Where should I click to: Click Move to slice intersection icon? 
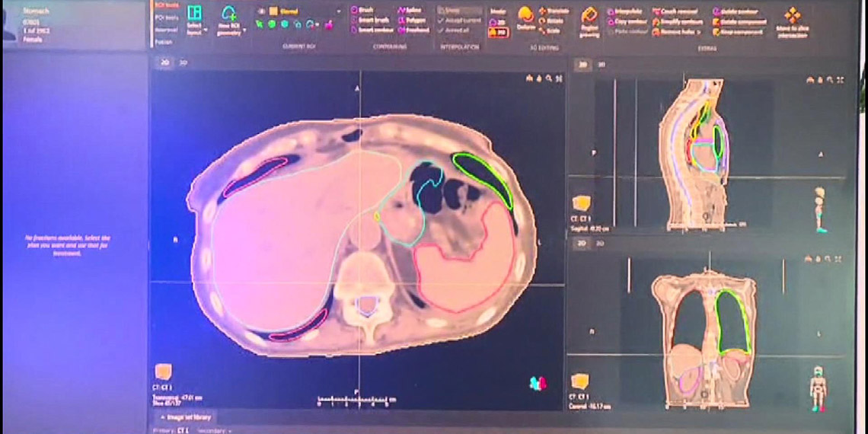coord(793,21)
